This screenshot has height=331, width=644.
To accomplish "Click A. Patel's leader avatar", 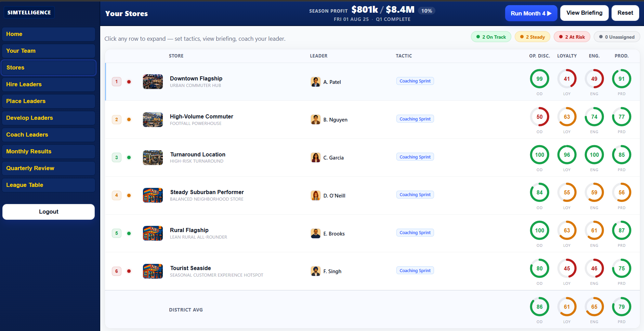I will [x=315, y=82].
